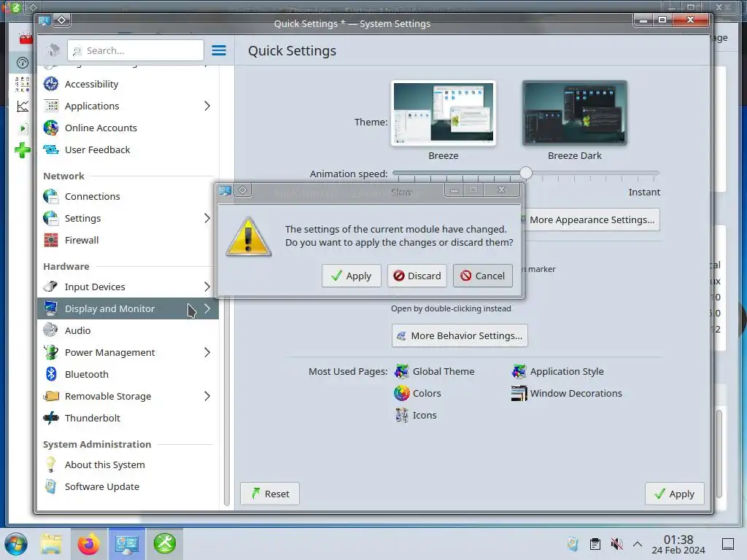Click the Applications category icon
Screen dimensions: 747x560
pos(51,106)
